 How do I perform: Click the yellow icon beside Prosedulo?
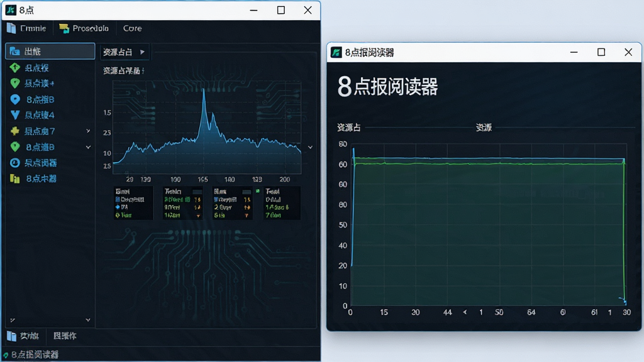pyautogui.click(x=64, y=28)
